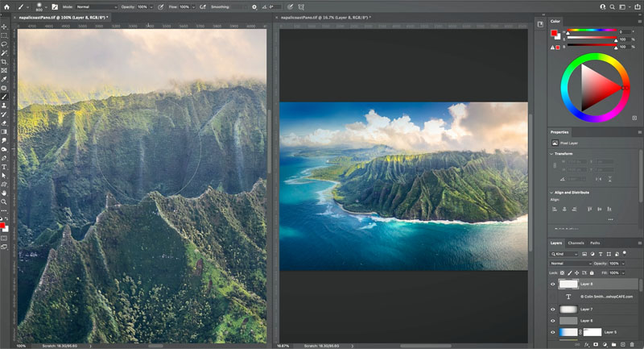Activate the left napalicoastPano.tif document tab
644x349 pixels.
pyautogui.click(x=64, y=18)
